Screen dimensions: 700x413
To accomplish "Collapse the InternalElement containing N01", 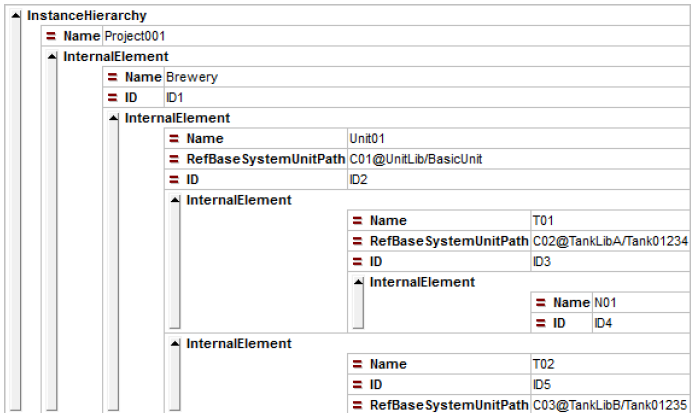I will point(357,282).
